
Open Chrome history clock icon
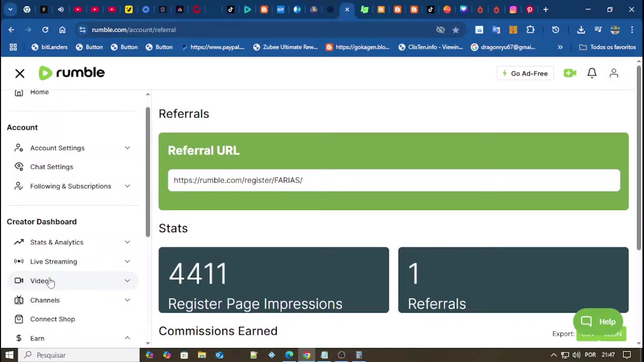[555, 30]
